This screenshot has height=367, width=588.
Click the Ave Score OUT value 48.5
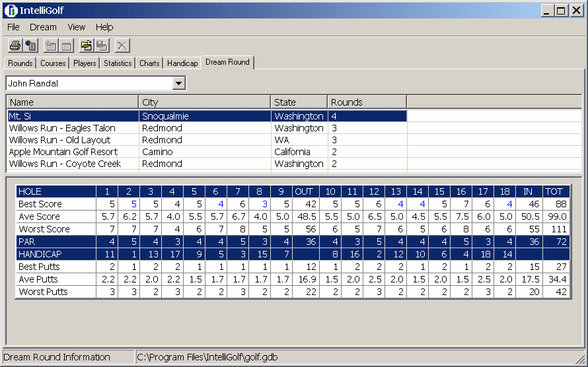306,217
